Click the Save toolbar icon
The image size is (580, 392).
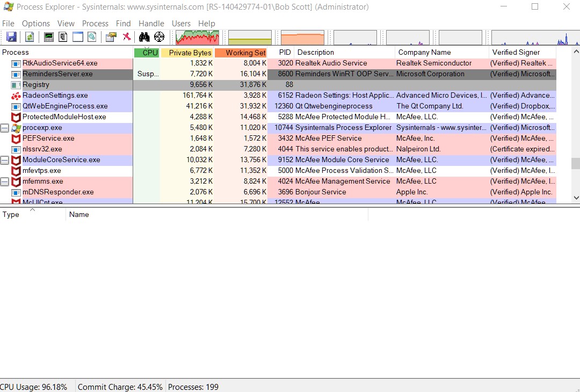pos(11,37)
